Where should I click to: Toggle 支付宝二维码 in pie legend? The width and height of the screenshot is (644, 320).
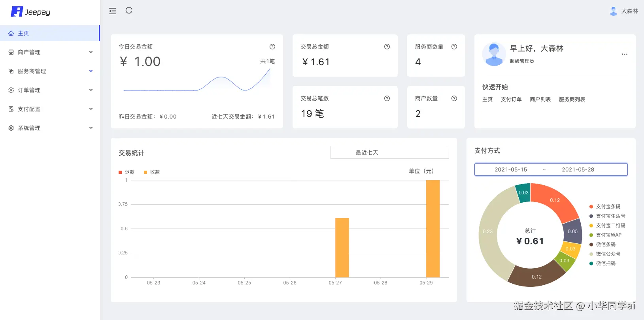pos(607,226)
